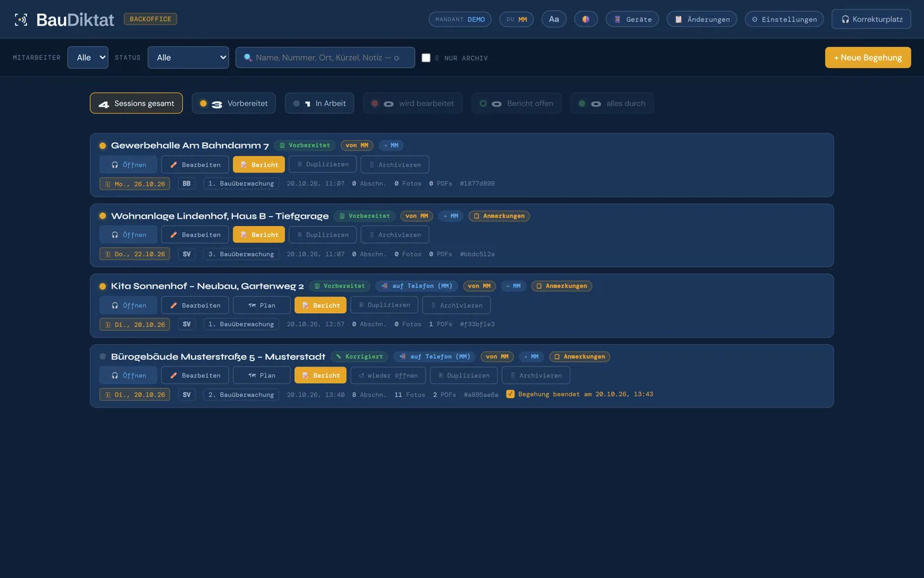Expand the Mitarbeiter dropdown
Screen dimensions: 924x578
pyautogui.click(x=88, y=57)
